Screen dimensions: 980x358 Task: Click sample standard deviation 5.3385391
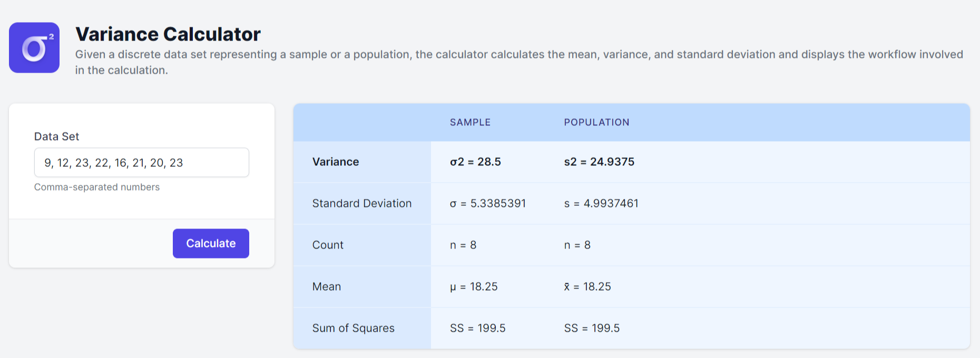[x=488, y=203]
